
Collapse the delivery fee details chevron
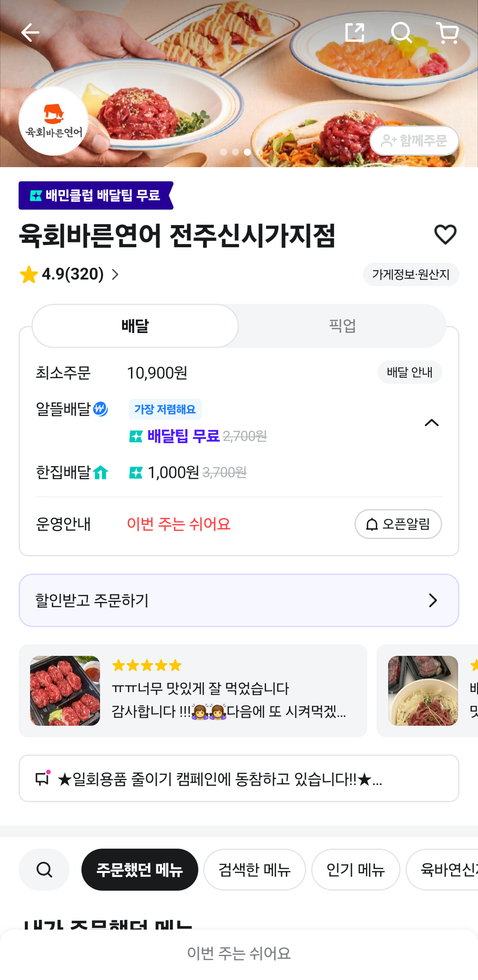point(432,423)
